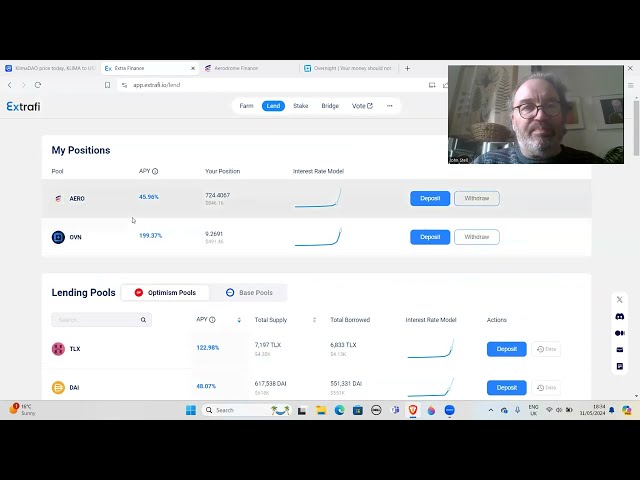This screenshot has width=640, height=480.
Task: Click the 199.37% OVN APY value
Action: pyautogui.click(x=150, y=236)
